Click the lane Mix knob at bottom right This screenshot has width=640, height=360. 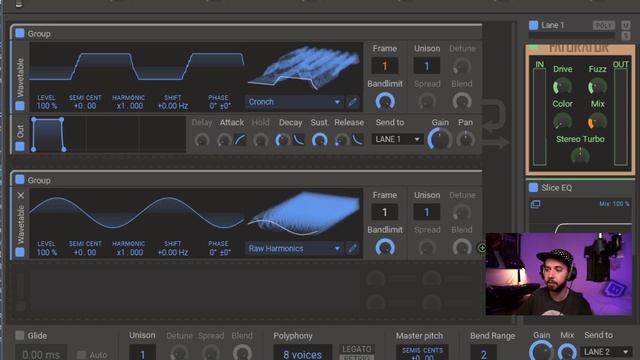coord(567,352)
